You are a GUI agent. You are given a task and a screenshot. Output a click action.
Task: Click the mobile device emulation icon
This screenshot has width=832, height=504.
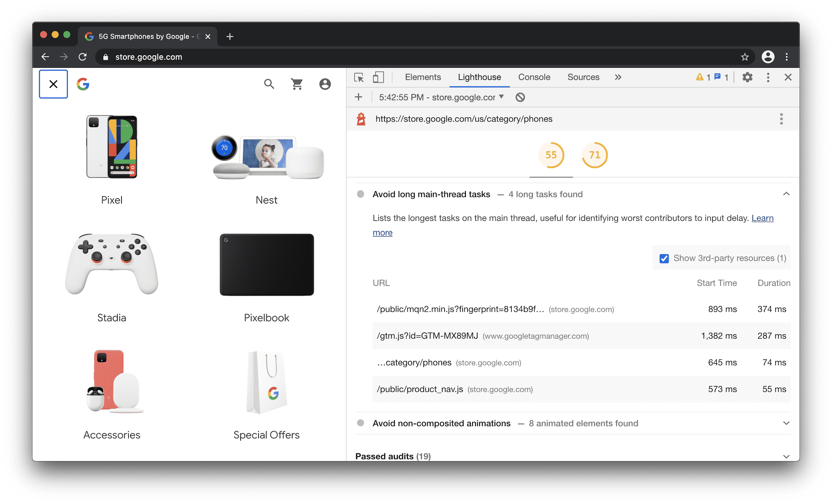(x=377, y=77)
